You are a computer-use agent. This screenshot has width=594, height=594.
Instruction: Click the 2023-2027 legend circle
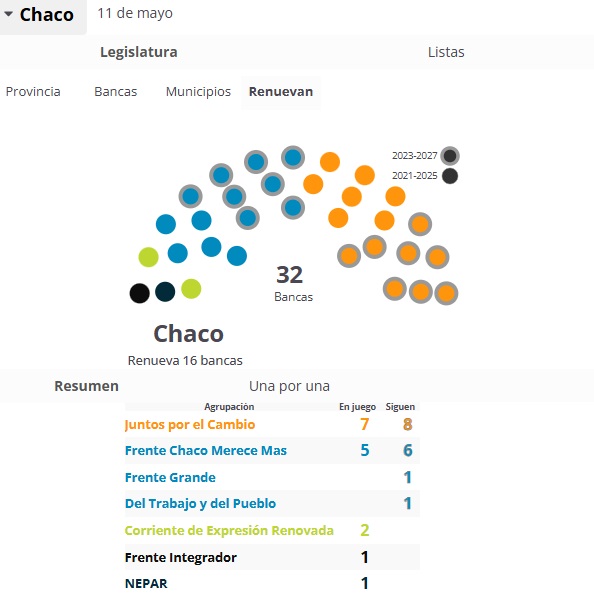pos(450,156)
